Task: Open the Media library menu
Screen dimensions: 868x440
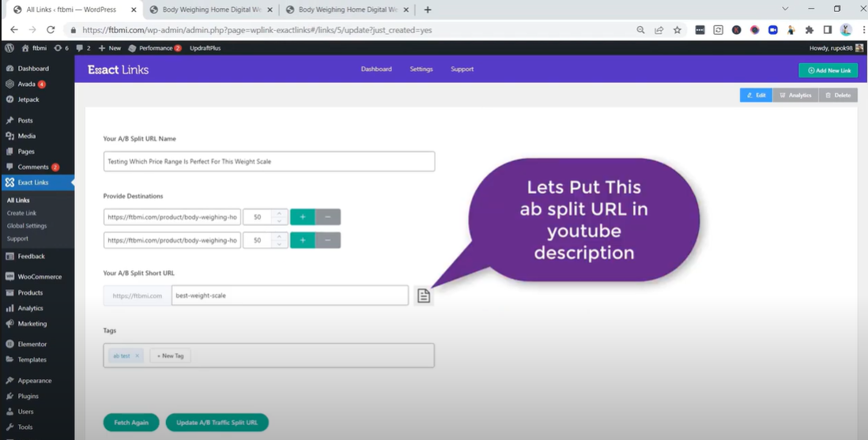Action: (27, 136)
